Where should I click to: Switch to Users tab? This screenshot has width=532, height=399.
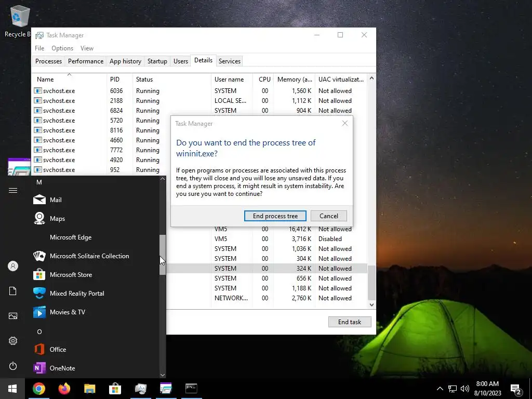coord(180,61)
